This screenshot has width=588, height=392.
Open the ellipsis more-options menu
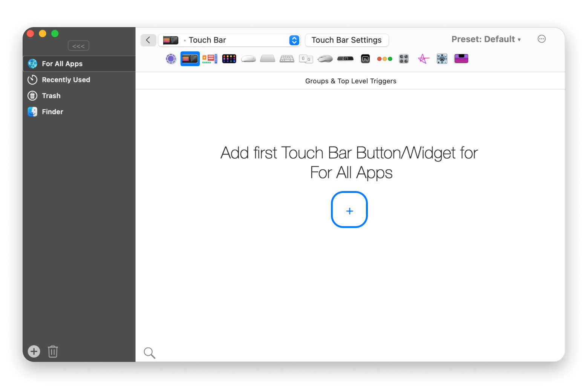tap(542, 39)
